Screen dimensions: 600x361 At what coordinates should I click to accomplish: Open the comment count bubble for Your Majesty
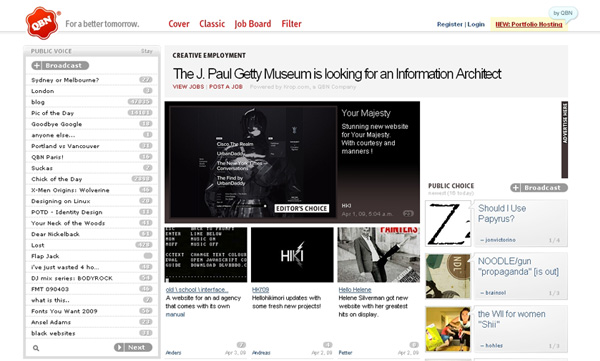pyautogui.click(x=408, y=213)
